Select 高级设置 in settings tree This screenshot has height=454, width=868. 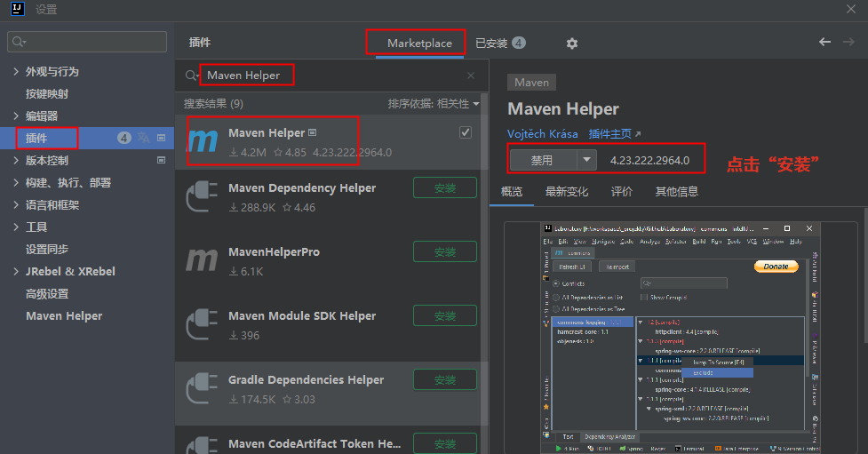click(47, 293)
